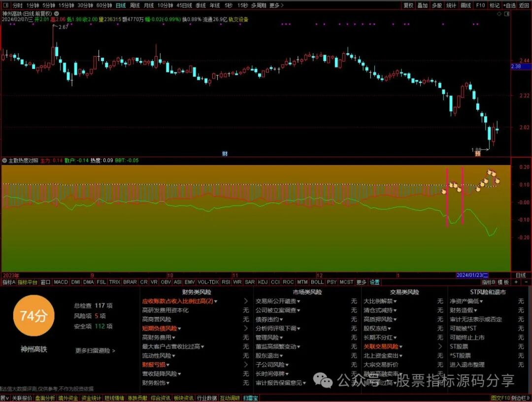Screen dimensions: 532x402
Task: Add stock via +自选 button
Action: coord(509,5)
